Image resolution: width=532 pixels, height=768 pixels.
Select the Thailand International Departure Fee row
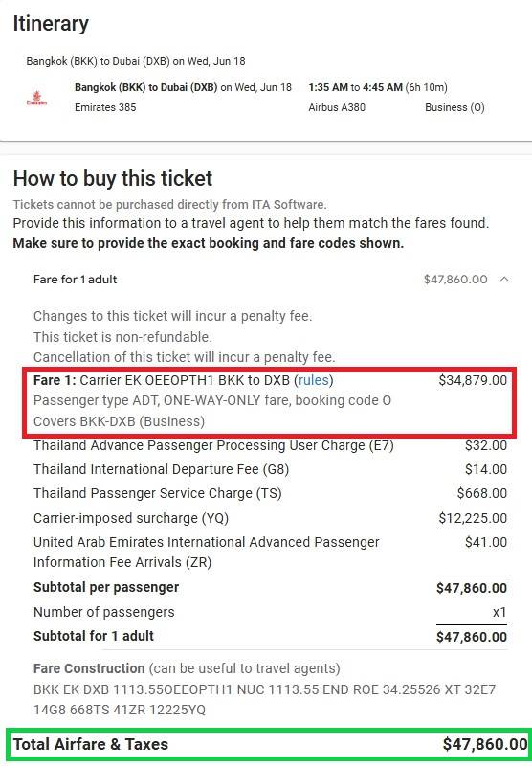pyautogui.click(x=270, y=469)
